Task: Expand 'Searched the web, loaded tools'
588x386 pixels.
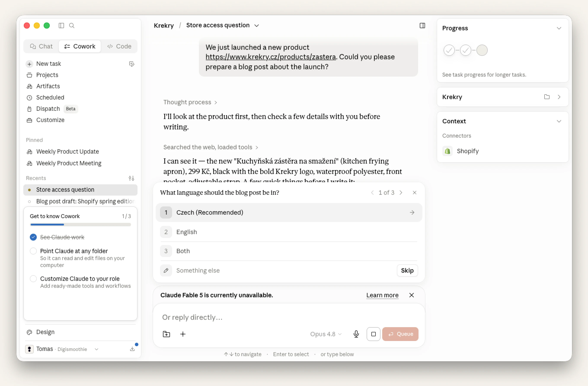Action: tap(211, 147)
